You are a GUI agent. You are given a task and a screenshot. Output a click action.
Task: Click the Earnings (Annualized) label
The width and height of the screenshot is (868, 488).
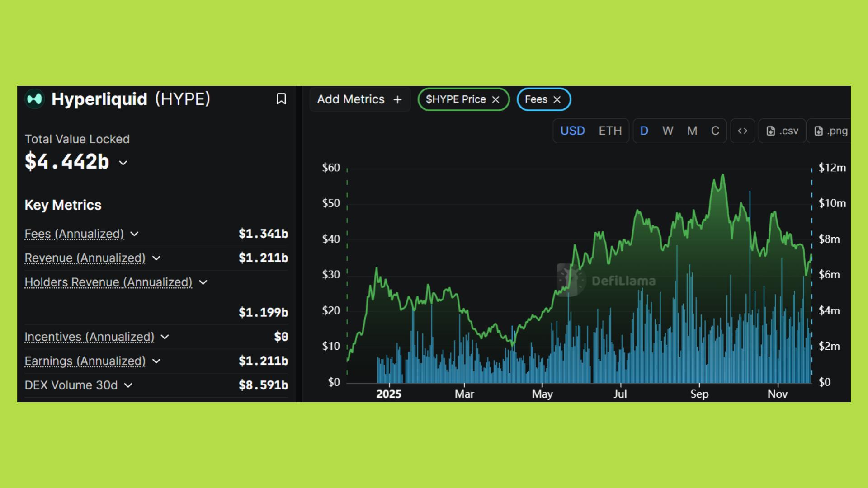85,361
